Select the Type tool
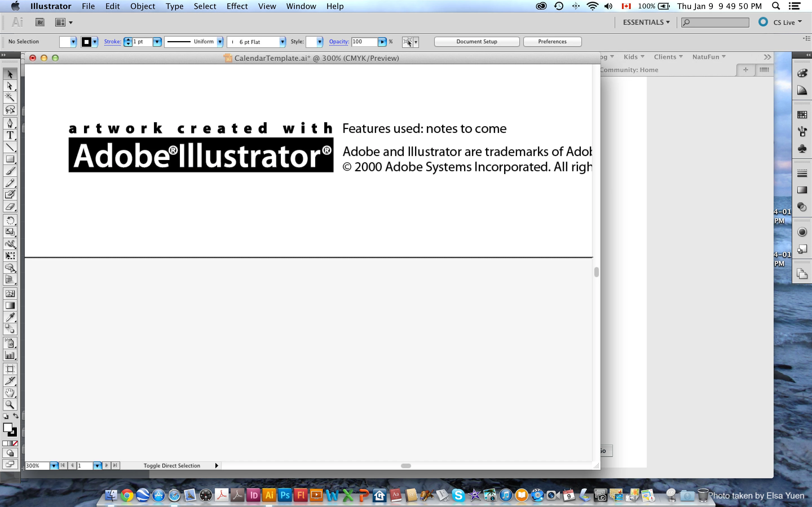This screenshot has width=812, height=507. 10,135
